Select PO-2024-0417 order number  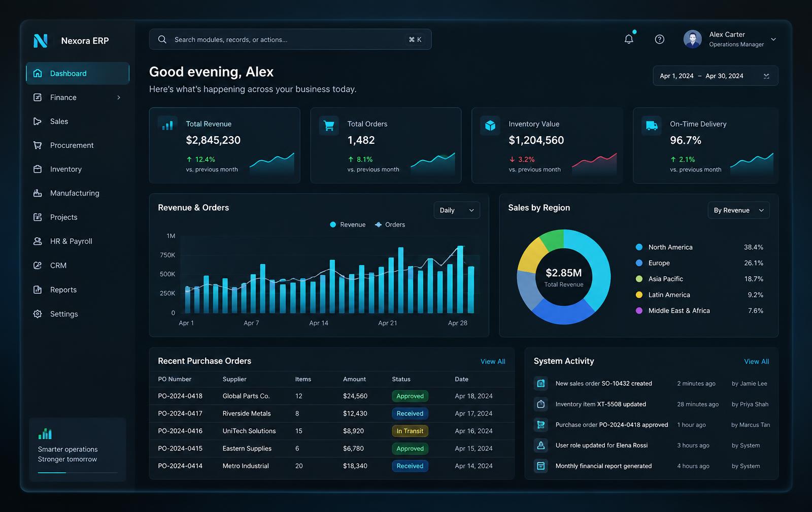pyautogui.click(x=180, y=413)
